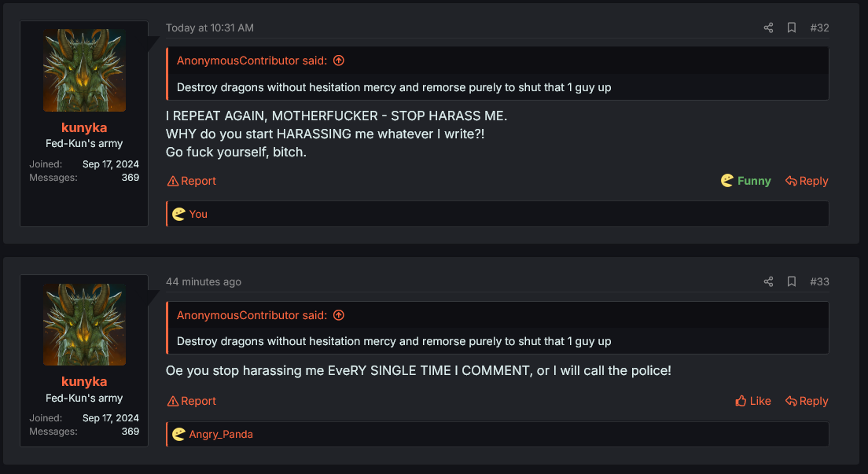Reply to post #32
Viewport: 868px width, 474px height.
pos(807,181)
